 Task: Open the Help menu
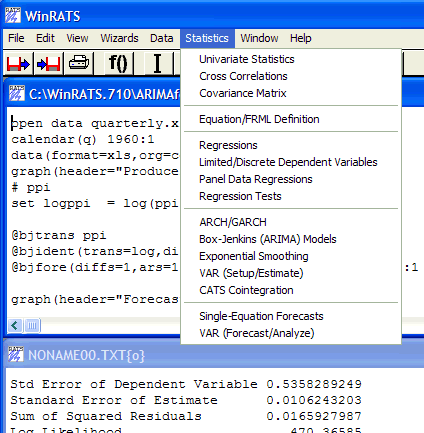(301, 38)
